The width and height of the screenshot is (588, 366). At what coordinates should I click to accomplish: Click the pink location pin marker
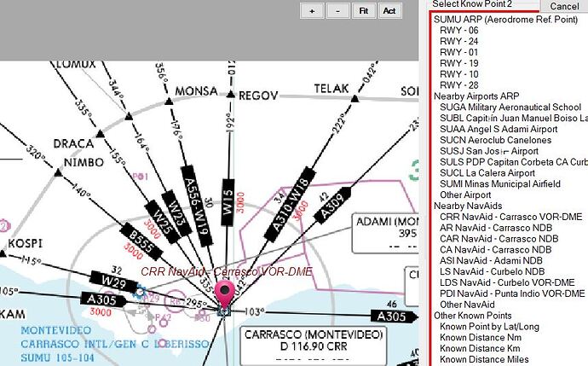click(x=225, y=293)
